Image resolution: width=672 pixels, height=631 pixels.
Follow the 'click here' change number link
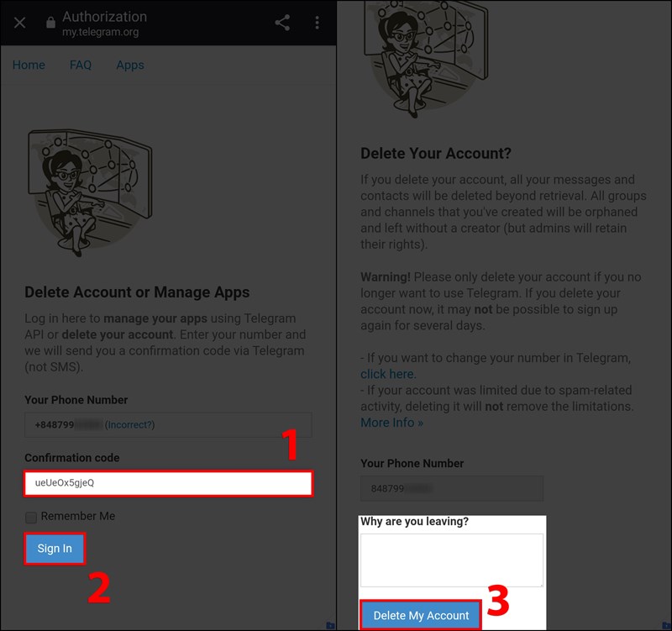(x=388, y=374)
